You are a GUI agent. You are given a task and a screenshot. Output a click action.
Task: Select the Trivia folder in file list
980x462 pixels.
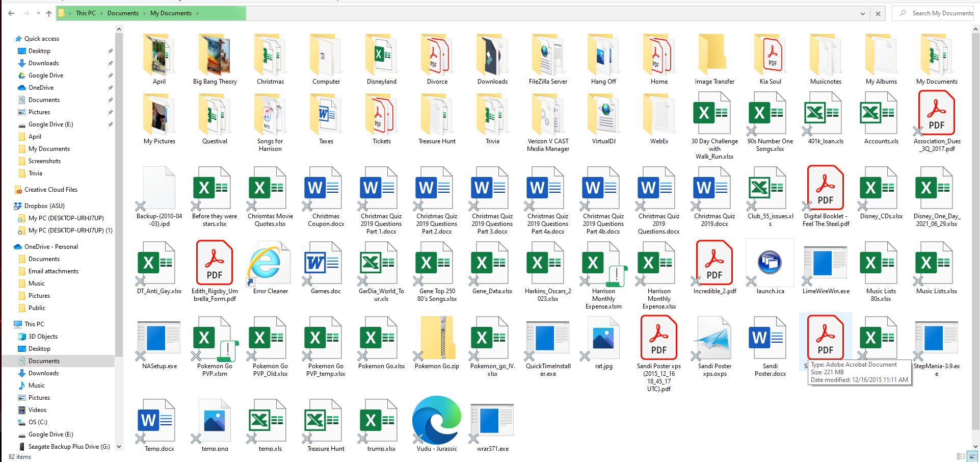pos(492,119)
